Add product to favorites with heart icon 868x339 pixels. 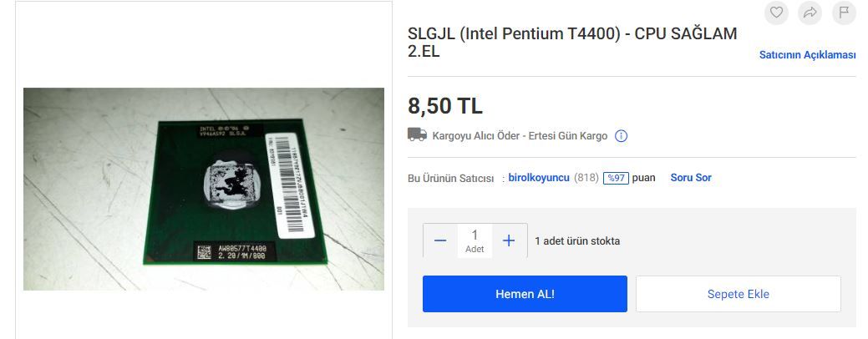coord(776,13)
